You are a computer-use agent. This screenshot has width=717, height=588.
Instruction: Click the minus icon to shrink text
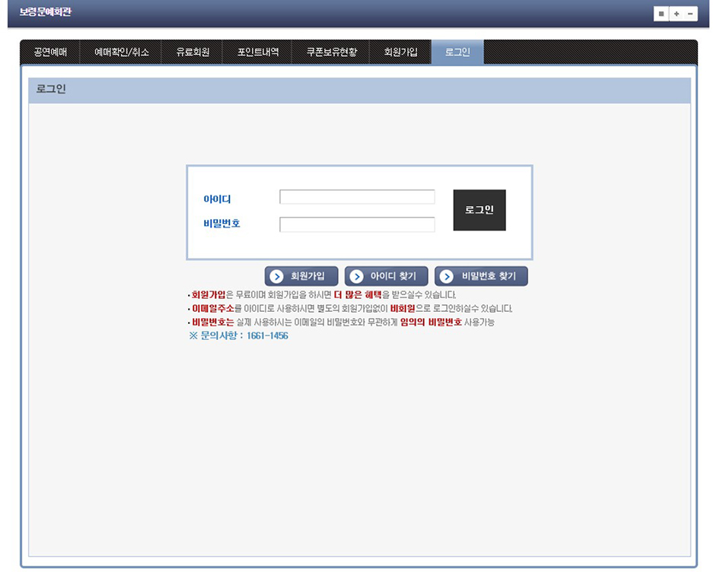point(690,14)
